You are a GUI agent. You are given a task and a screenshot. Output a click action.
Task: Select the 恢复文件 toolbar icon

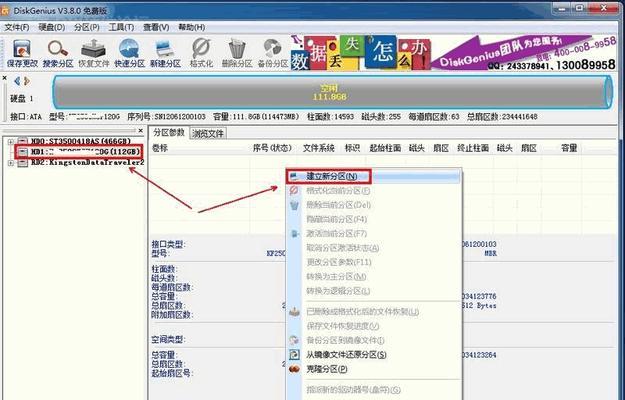click(x=94, y=53)
